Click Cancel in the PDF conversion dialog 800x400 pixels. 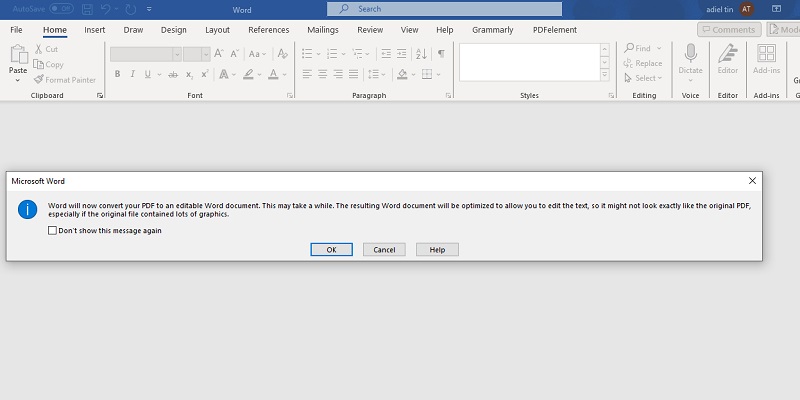384,249
